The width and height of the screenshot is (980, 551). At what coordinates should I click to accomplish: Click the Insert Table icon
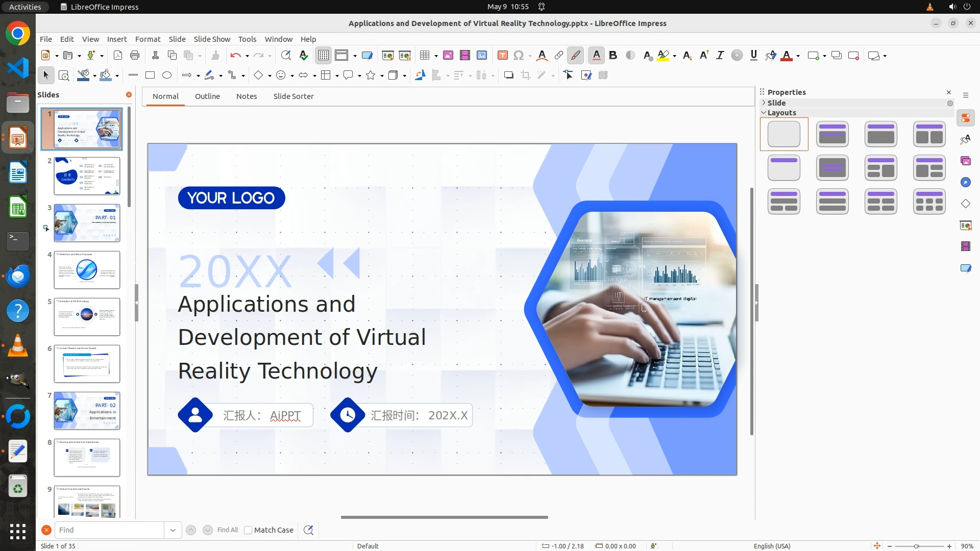coord(424,56)
